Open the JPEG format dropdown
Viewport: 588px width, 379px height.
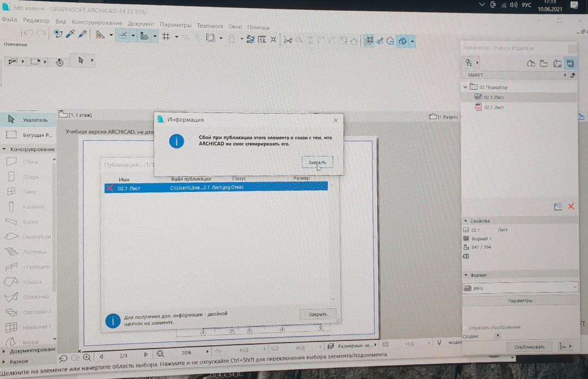coord(520,288)
